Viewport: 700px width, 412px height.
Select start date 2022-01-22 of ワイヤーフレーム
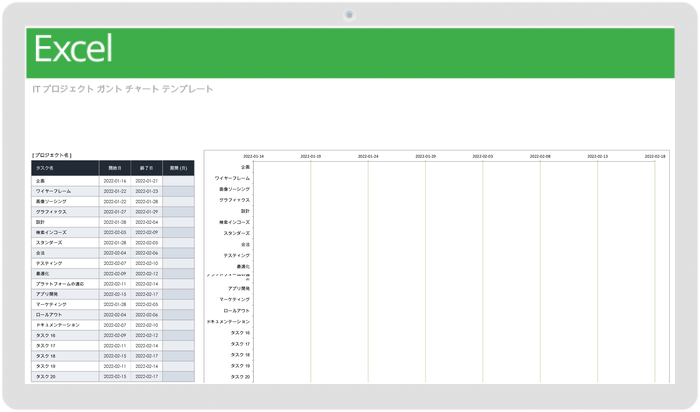pyautogui.click(x=115, y=191)
